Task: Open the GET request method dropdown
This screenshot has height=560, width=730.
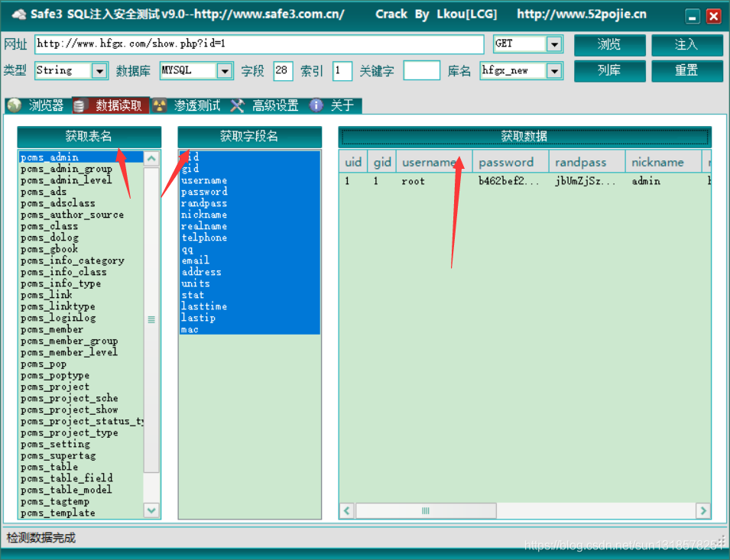Action: click(x=554, y=44)
